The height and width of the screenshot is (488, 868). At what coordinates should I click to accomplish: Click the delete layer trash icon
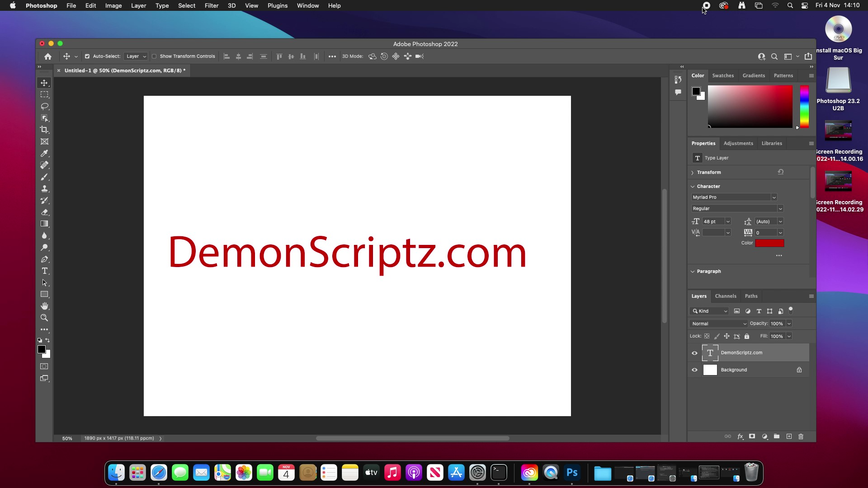point(801,436)
